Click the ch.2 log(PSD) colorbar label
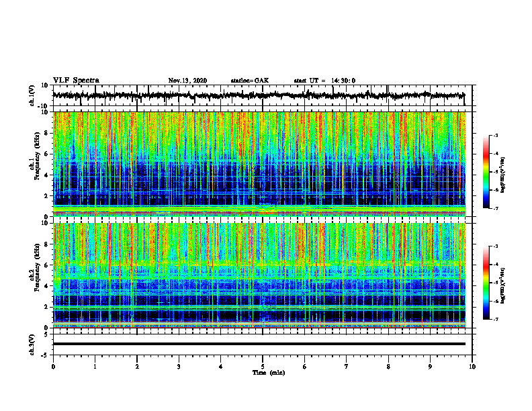This screenshot has width=532, height=411. click(x=503, y=284)
